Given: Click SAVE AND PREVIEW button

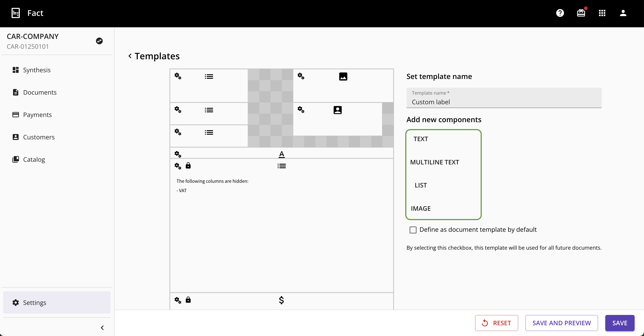Looking at the screenshot, I should [x=561, y=323].
